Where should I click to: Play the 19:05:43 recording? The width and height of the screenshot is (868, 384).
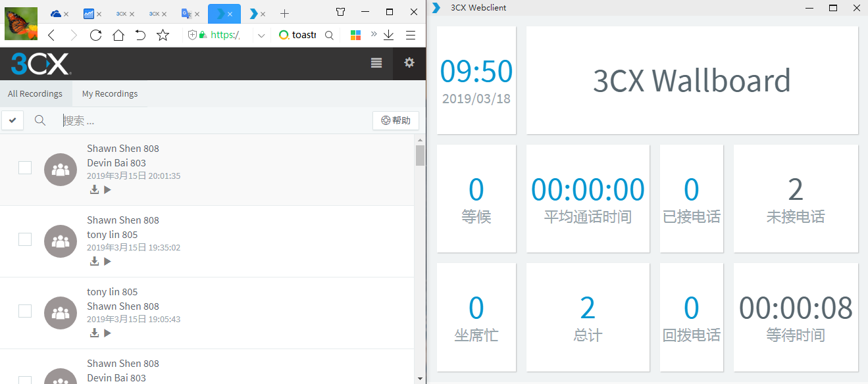click(107, 333)
